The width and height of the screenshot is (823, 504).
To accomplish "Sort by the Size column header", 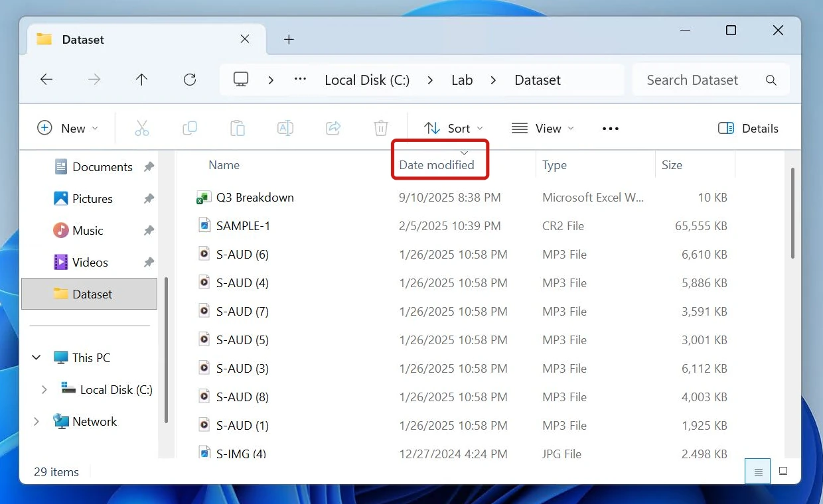I will point(672,165).
